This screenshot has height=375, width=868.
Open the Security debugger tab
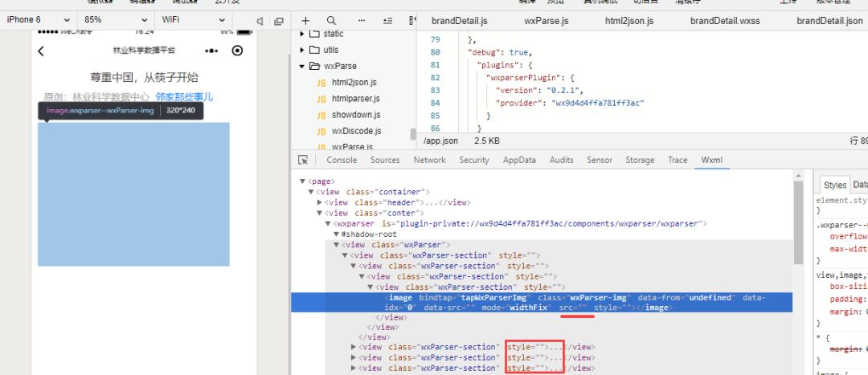[474, 160]
